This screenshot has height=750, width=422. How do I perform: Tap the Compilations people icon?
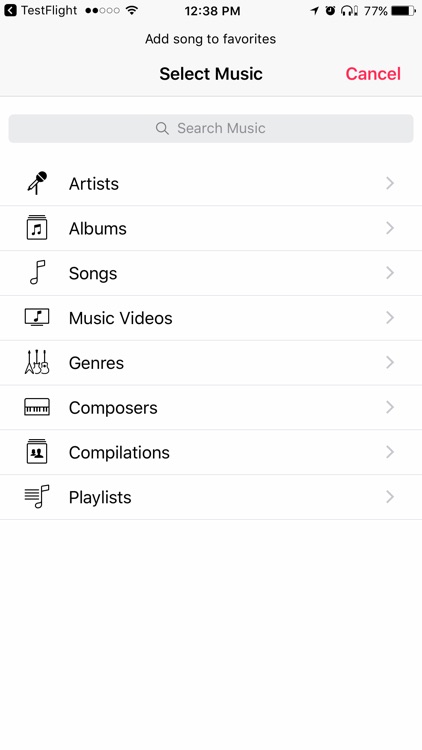[37, 452]
